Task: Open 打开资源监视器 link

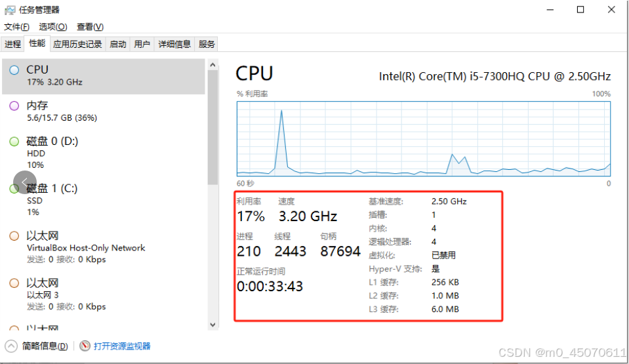Action: click(122, 346)
